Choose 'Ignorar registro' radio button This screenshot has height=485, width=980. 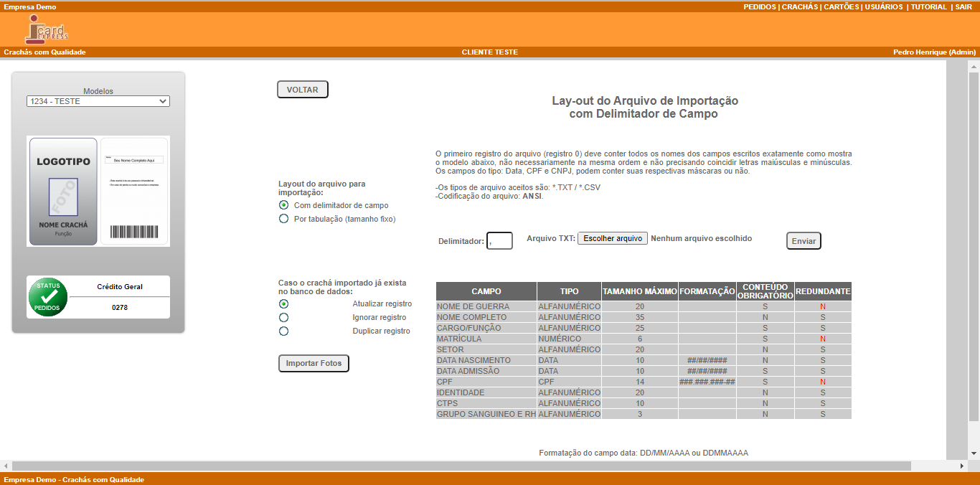point(284,317)
